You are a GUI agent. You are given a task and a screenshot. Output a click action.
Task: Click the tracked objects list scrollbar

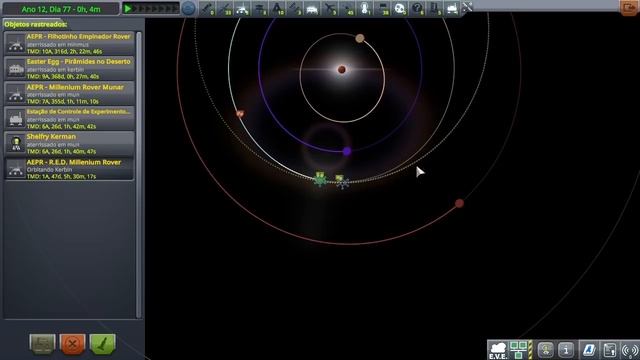pos(139,175)
